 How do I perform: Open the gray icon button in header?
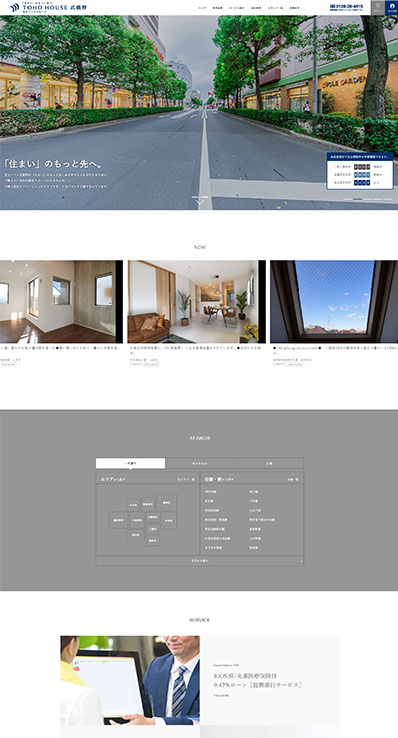pos(377,8)
